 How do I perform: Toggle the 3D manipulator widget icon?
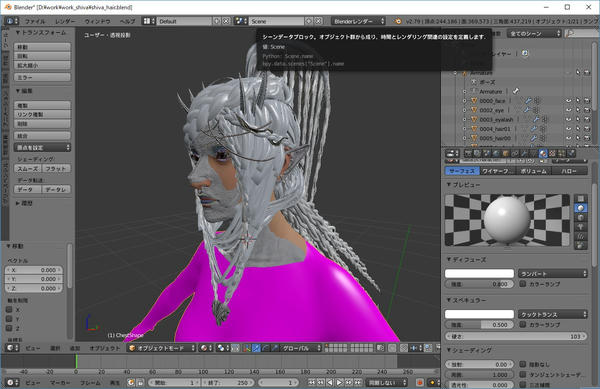point(247,348)
